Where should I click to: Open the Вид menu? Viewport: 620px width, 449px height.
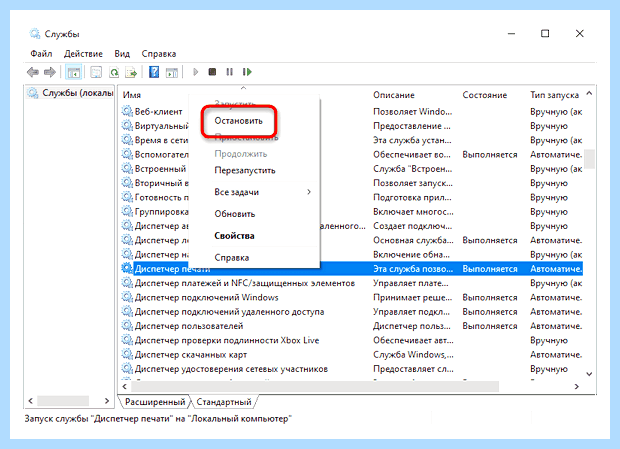pos(122,54)
